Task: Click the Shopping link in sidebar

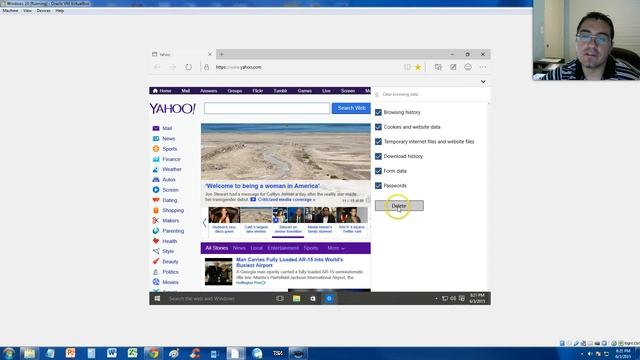Action: pos(173,210)
